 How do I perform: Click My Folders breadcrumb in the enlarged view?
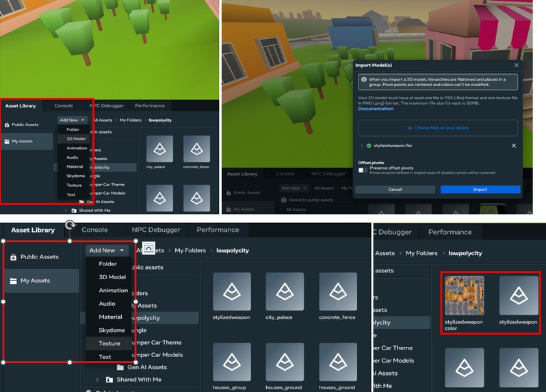coord(190,250)
